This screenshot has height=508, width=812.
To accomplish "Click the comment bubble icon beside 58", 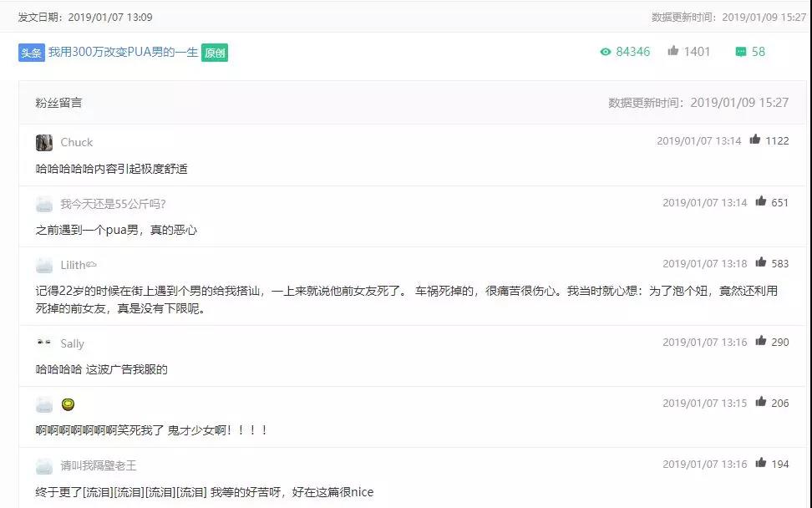I will click(741, 52).
